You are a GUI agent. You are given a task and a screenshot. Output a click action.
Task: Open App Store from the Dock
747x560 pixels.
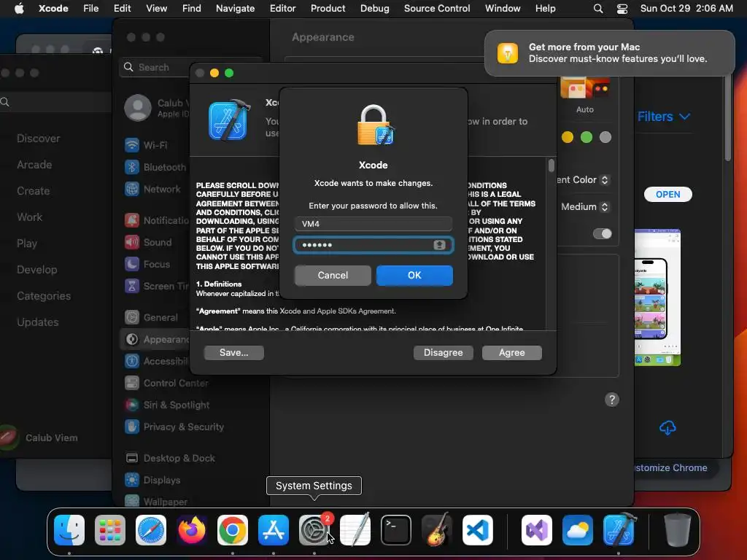[274, 530]
